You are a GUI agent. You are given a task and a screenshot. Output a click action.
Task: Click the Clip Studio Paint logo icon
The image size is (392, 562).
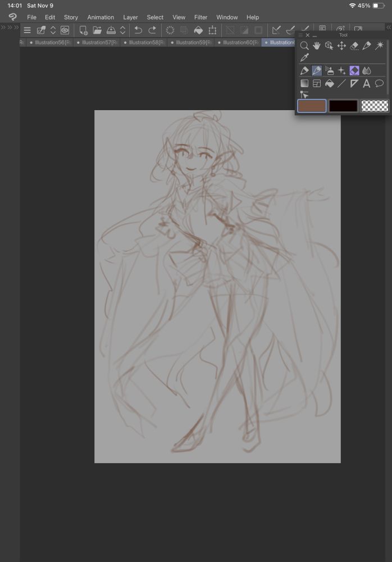coord(12,17)
